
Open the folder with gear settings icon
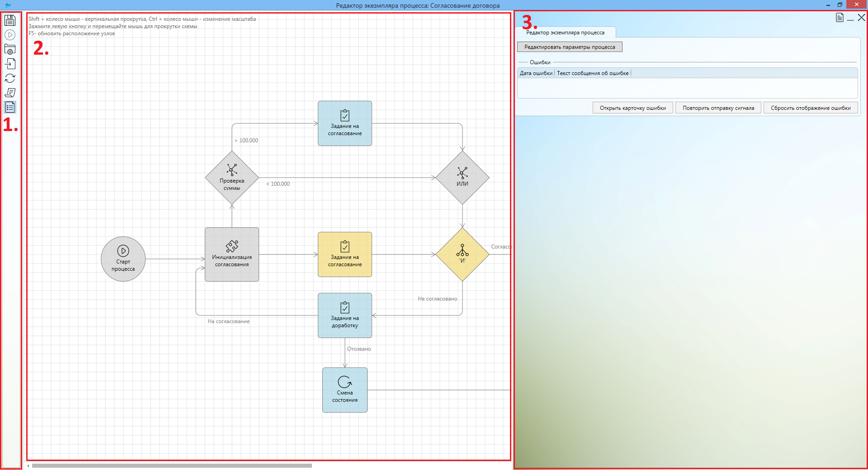point(10,49)
